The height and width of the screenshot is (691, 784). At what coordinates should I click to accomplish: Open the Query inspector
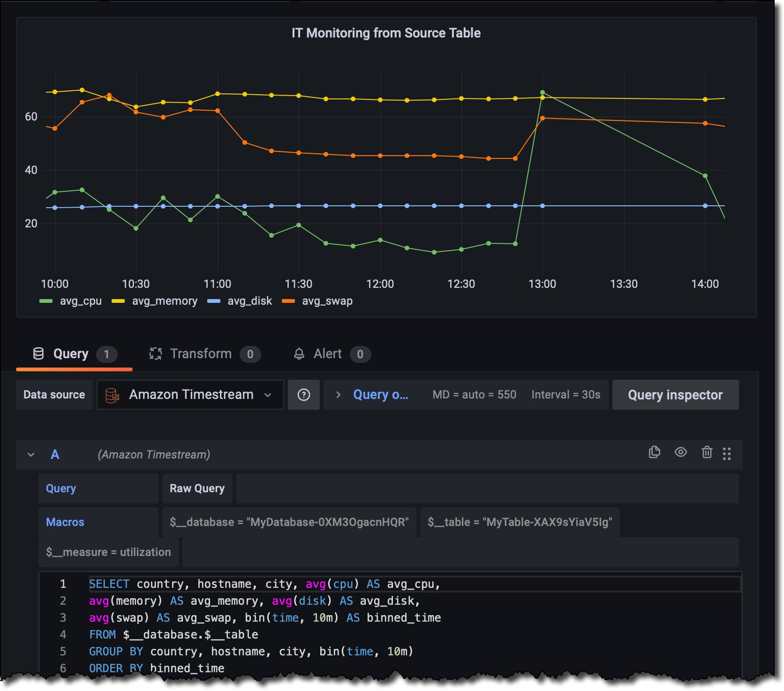pos(675,395)
